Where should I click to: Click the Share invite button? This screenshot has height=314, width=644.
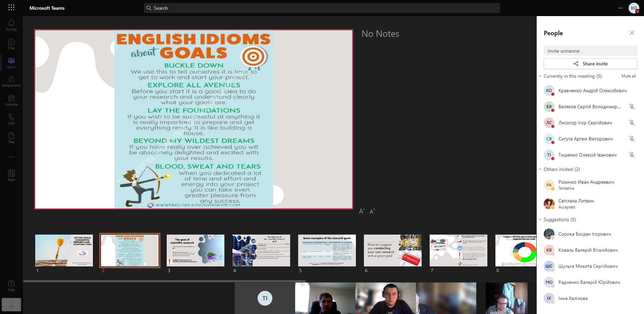point(590,64)
